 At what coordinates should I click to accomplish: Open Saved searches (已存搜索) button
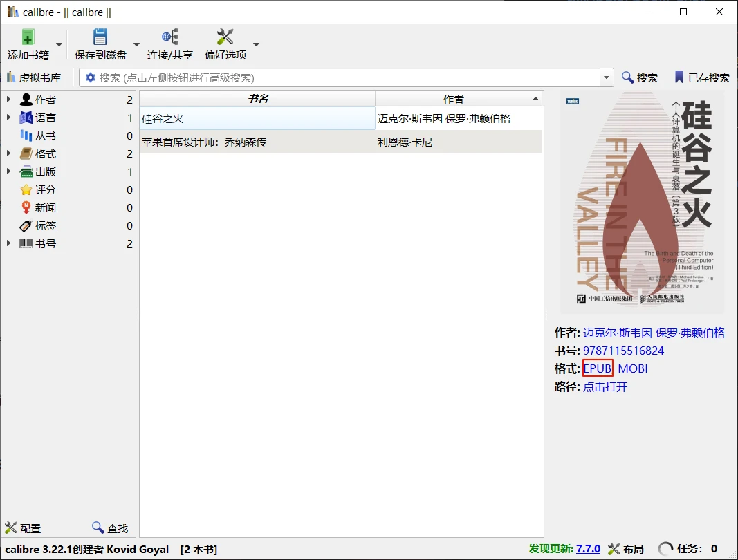[x=702, y=77]
